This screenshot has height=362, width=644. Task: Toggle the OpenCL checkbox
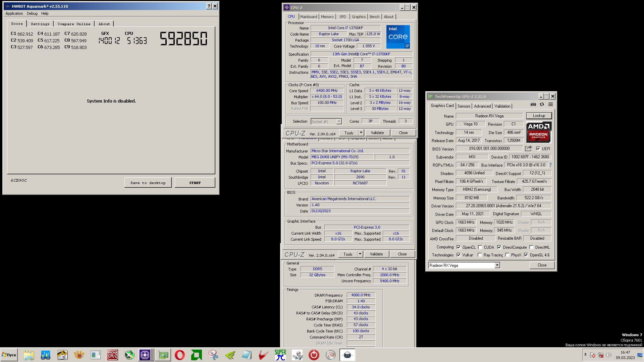[x=459, y=247]
